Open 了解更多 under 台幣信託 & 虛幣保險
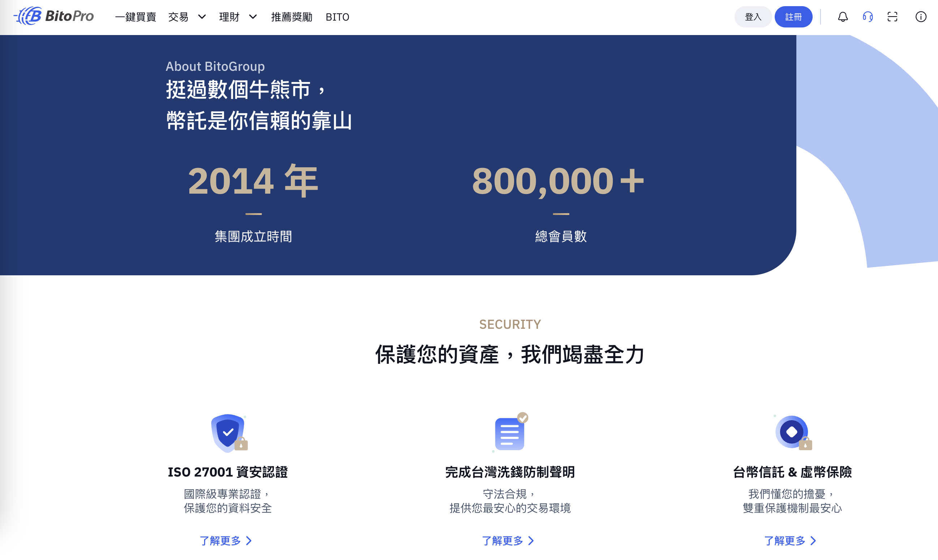Viewport: 938px width, 560px height. click(x=790, y=541)
